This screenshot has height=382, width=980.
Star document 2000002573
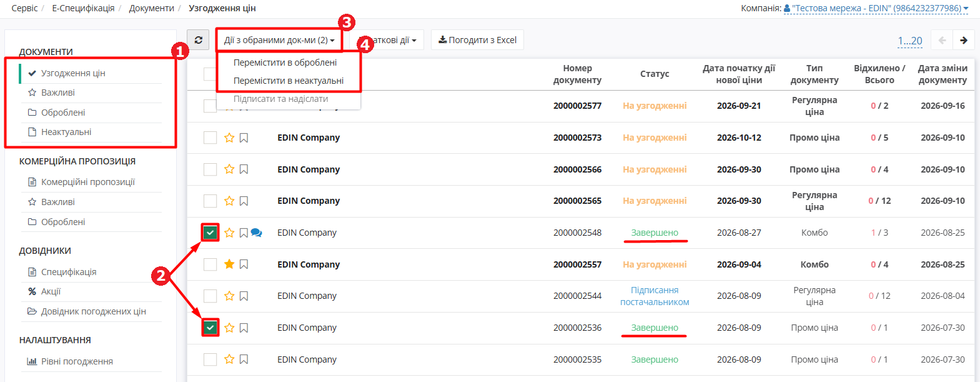[229, 138]
